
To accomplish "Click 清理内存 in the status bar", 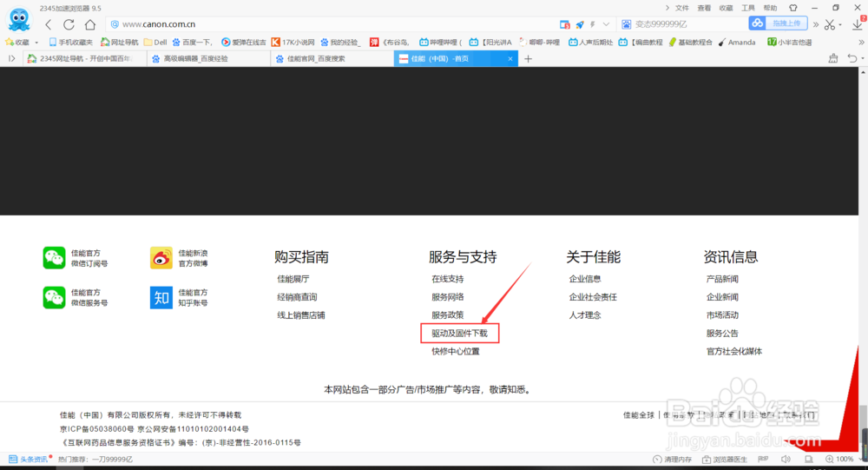I will pyautogui.click(x=673, y=460).
